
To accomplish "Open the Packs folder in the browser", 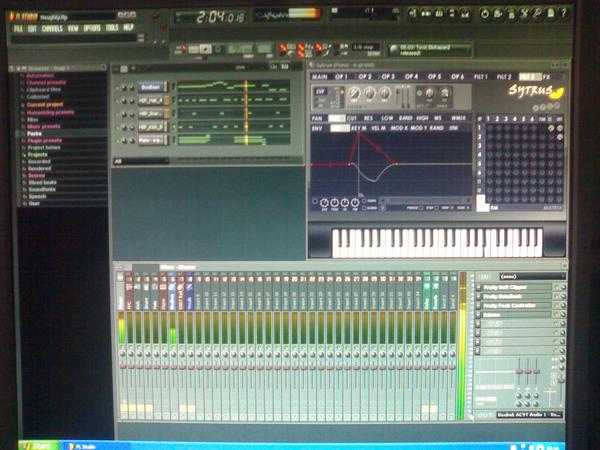I will point(34,133).
